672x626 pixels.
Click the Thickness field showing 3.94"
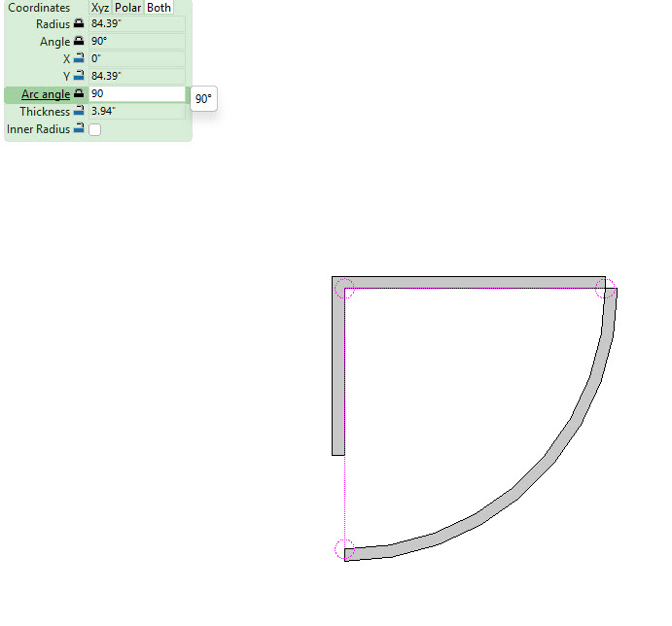[x=137, y=112]
